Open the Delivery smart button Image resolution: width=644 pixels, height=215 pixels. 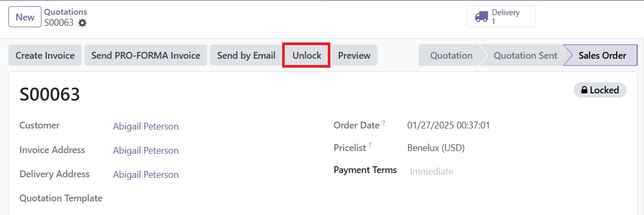point(501,17)
